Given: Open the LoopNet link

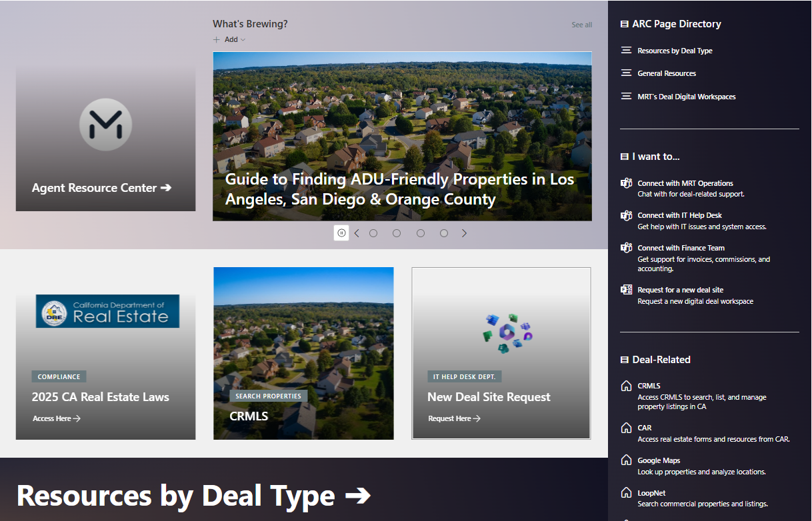Looking at the screenshot, I should (651, 493).
